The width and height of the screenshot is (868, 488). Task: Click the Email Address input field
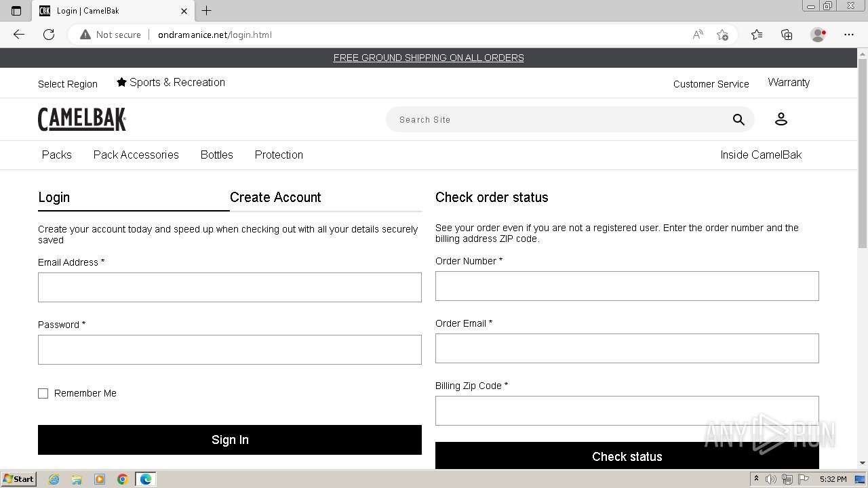[x=229, y=287]
